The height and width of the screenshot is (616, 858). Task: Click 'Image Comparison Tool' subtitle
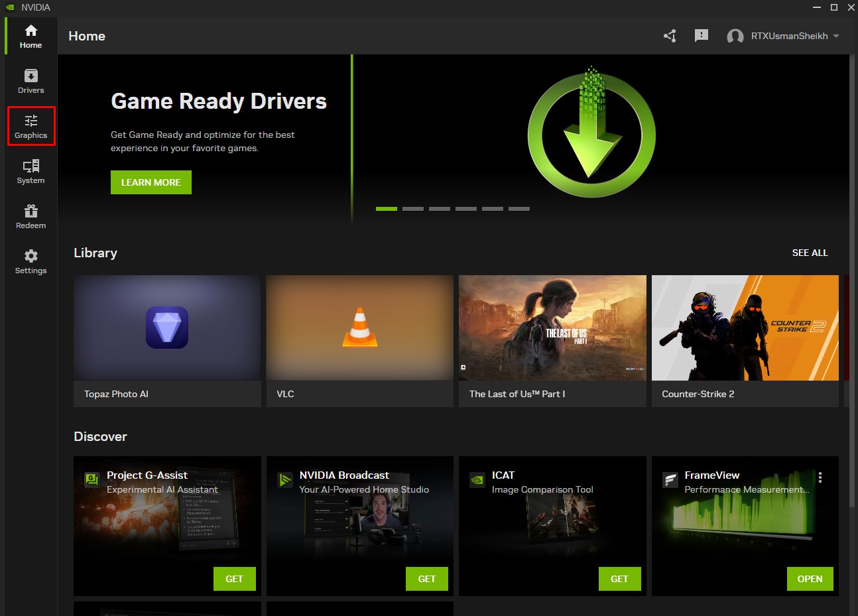pyautogui.click(x=542, y=489)
